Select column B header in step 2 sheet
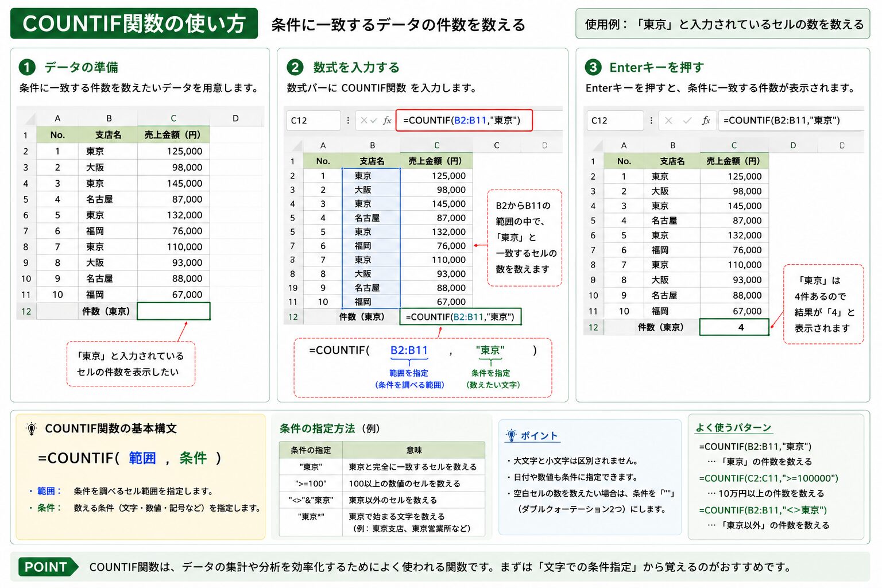 [372, 145]
